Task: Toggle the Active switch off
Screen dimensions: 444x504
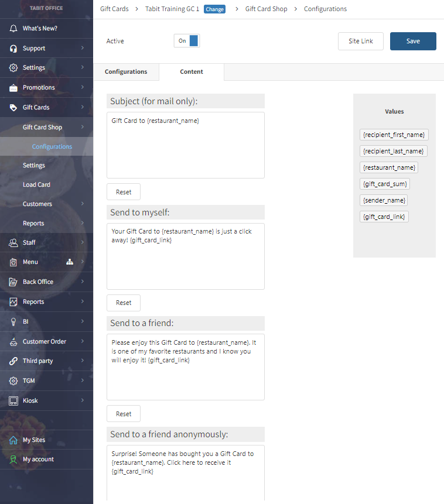Action: tap(187, 41)
